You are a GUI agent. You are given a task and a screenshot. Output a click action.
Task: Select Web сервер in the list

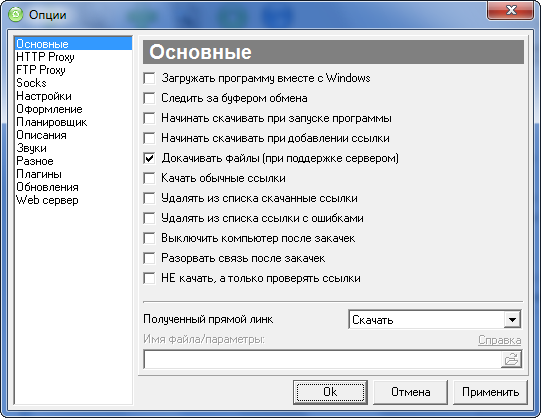coord(73,200)
